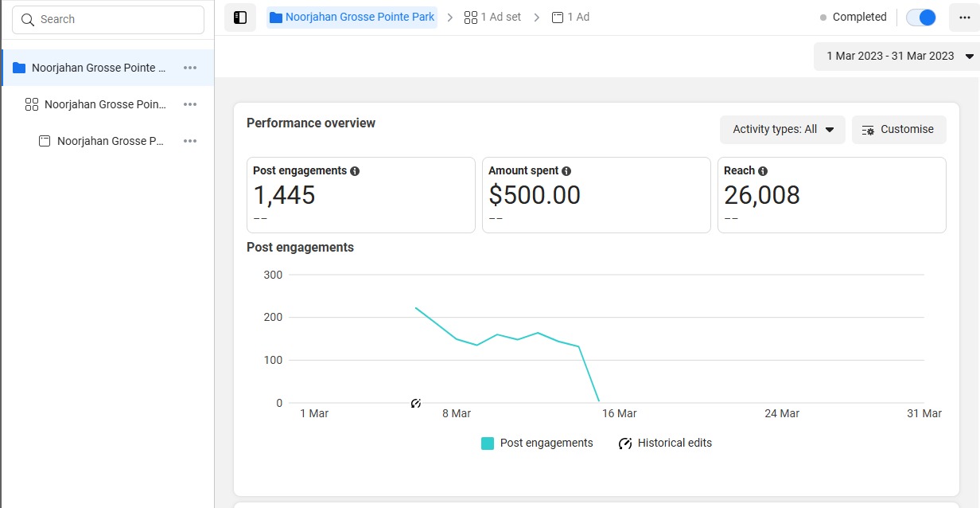Open campaign row three-dot menu in sidebar

pyautogui.click(x=190, y=68)
